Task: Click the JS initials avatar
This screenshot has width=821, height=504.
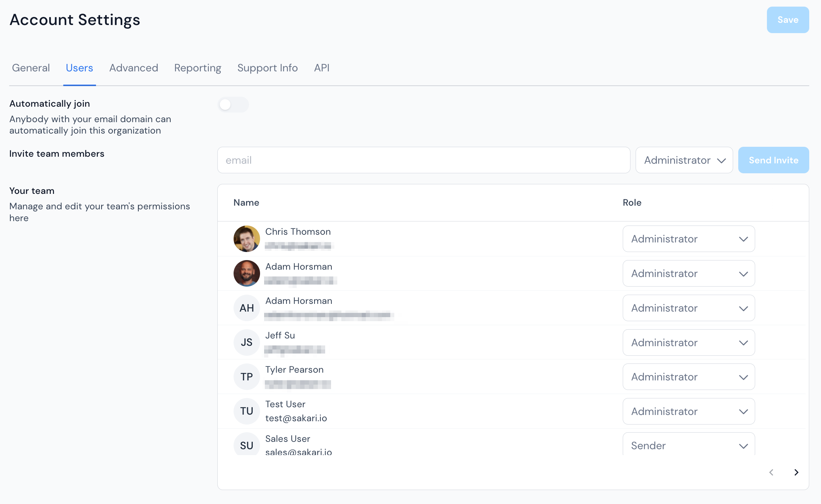Action: coord(247,342)
